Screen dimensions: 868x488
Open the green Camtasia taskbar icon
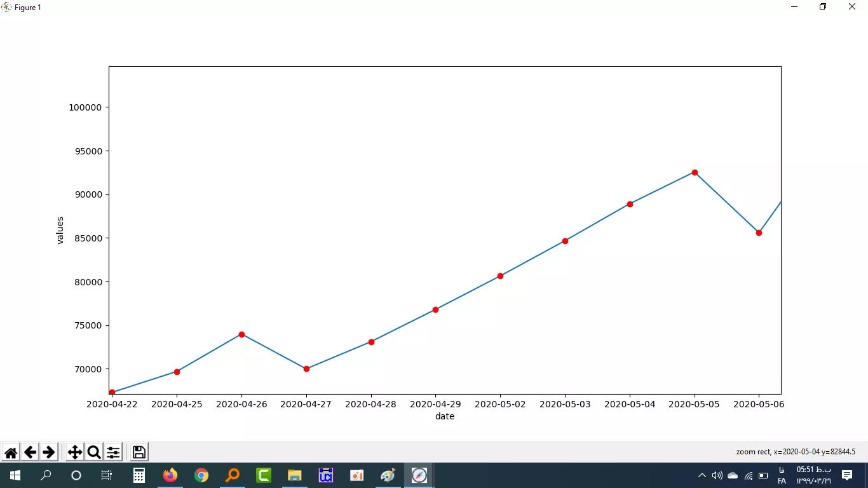tap(264, 475)
